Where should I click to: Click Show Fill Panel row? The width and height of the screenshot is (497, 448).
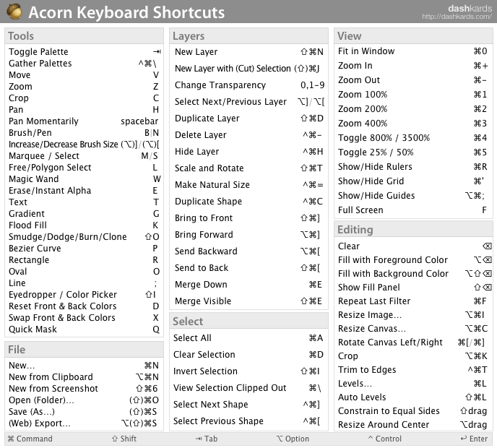(x=415, y=288)
